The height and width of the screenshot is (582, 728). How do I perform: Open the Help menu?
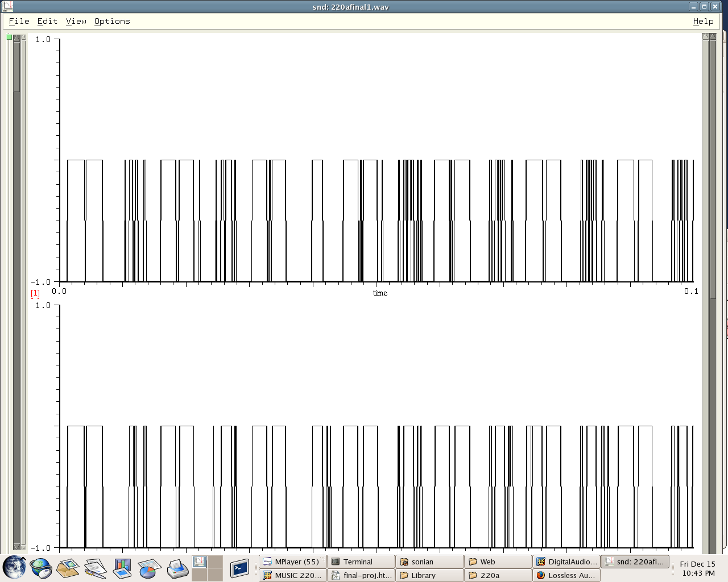[x=703, y=21]
